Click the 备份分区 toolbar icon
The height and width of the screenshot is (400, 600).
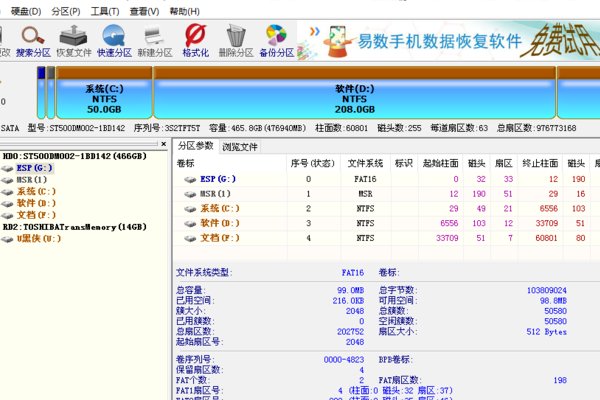[x=276, y=35]
